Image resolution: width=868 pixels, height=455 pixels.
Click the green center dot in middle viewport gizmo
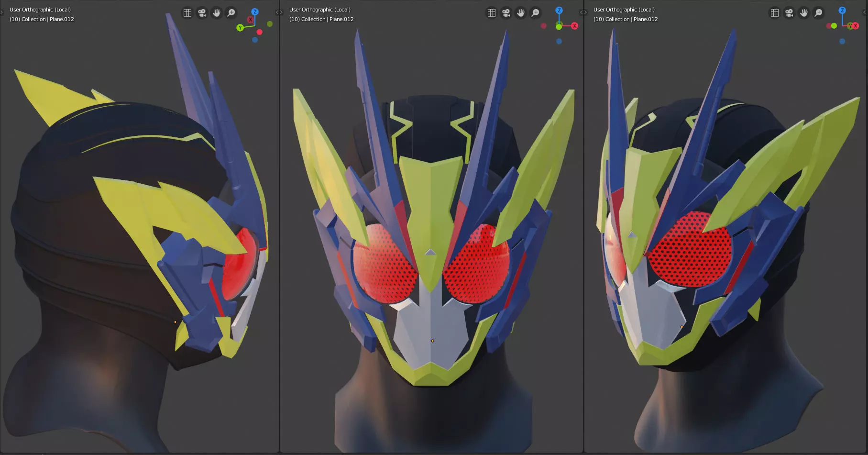click(559, 26)
